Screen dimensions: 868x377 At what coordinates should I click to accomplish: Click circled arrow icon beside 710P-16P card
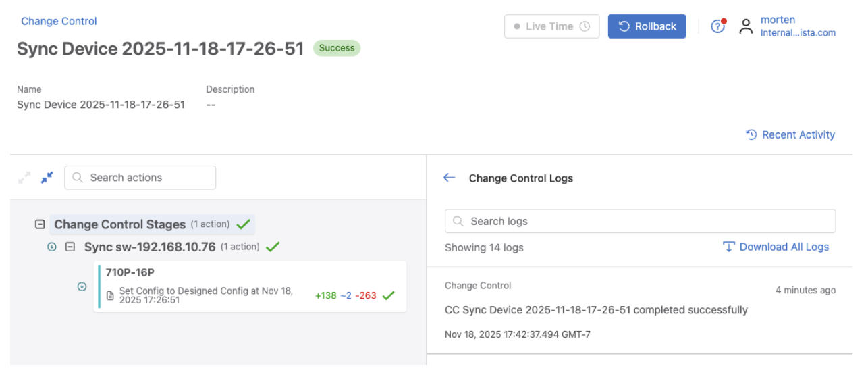point(82,286)
